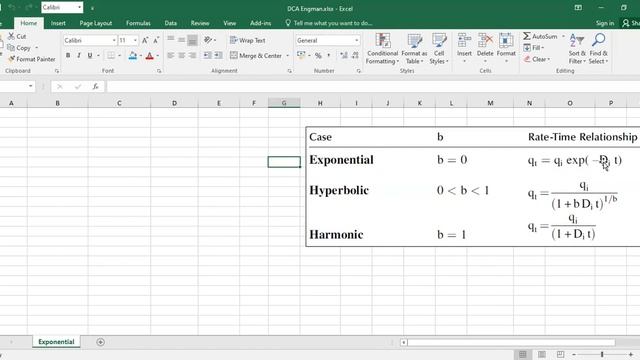Viewport: 640px width, 360px height.
Task: Click in the formula bar
Action: click(373, 87)
